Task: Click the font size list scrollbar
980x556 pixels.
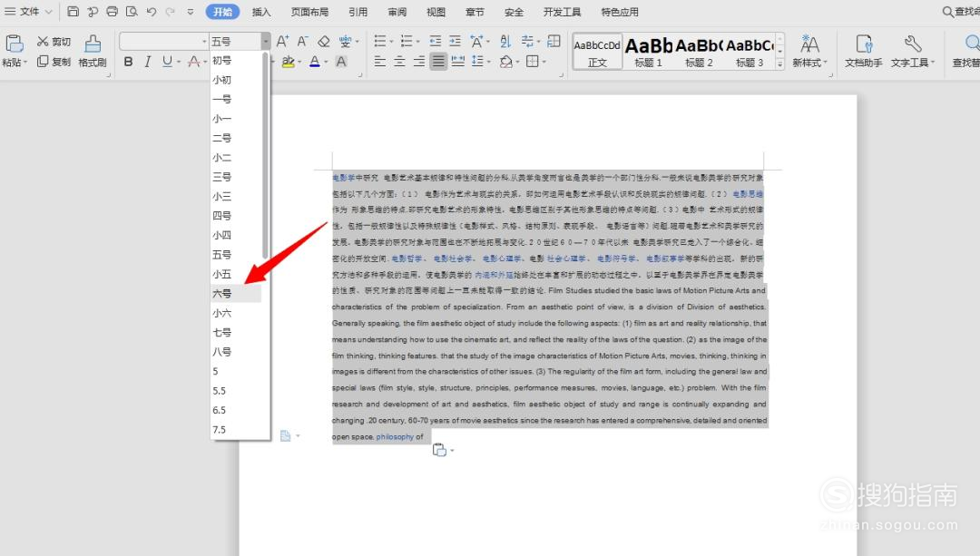Action: 265,155
